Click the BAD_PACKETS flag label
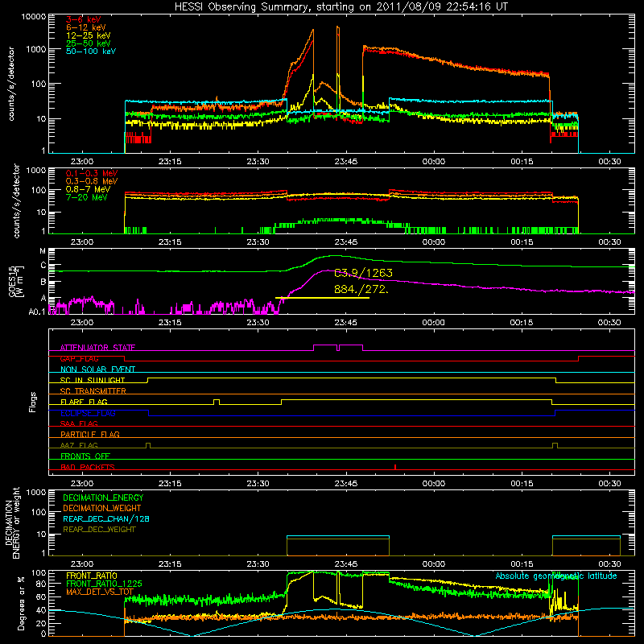The height and width of the screenshot is (644, 644). point(88,467)
